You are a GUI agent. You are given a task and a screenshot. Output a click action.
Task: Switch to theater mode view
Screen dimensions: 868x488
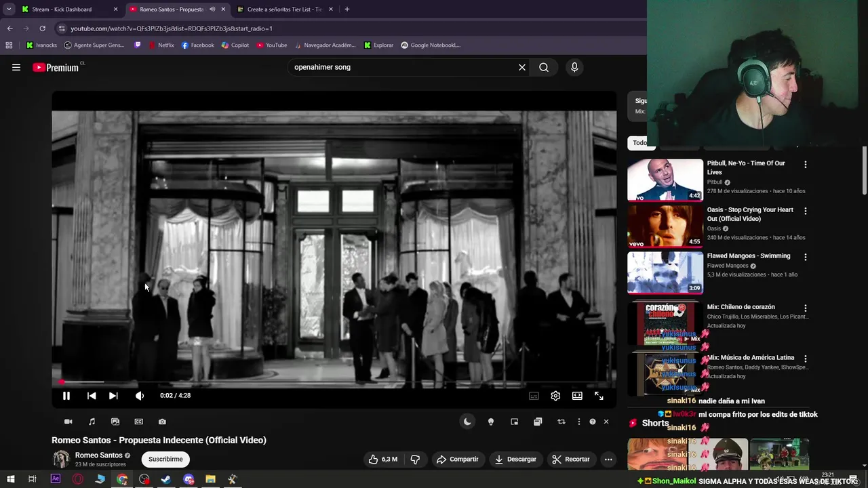[577, 396]
